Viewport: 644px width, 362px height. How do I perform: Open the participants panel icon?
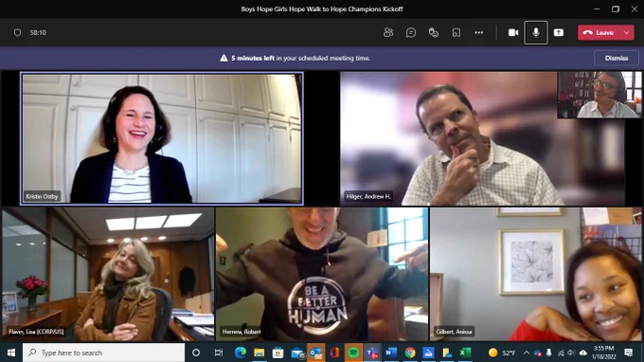tap(388, 32)
